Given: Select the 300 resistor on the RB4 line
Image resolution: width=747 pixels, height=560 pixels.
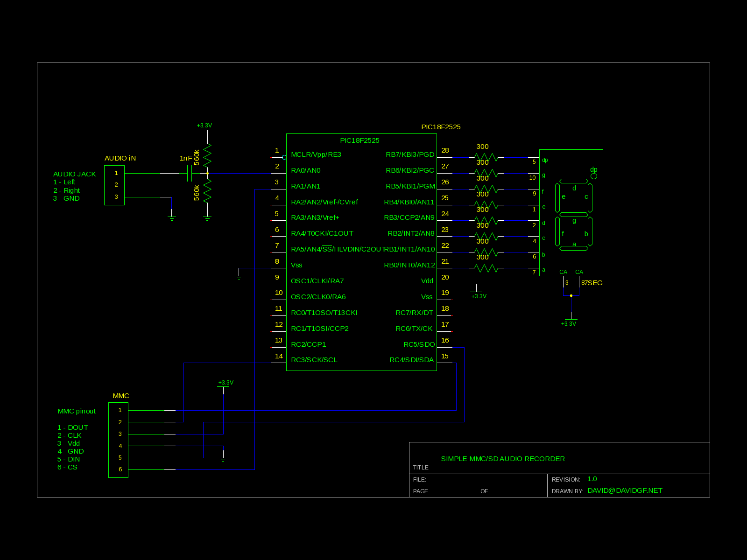Looking at the screenshot, I should tap(486, 205).
